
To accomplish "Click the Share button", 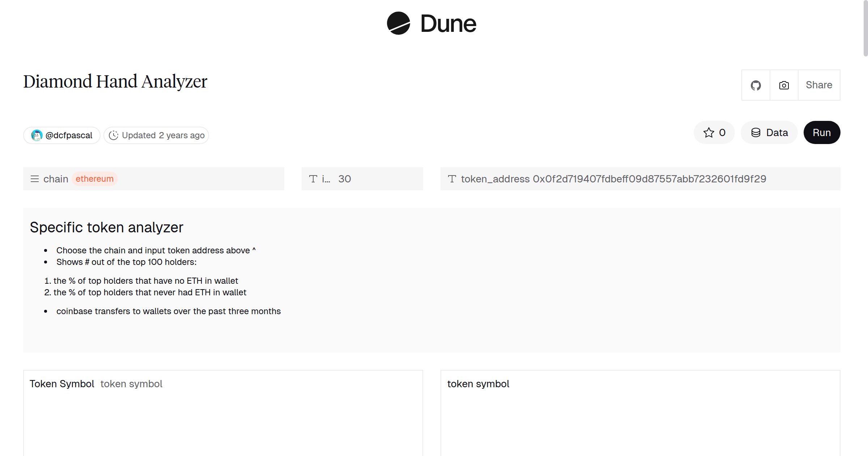I will (819, 85).
